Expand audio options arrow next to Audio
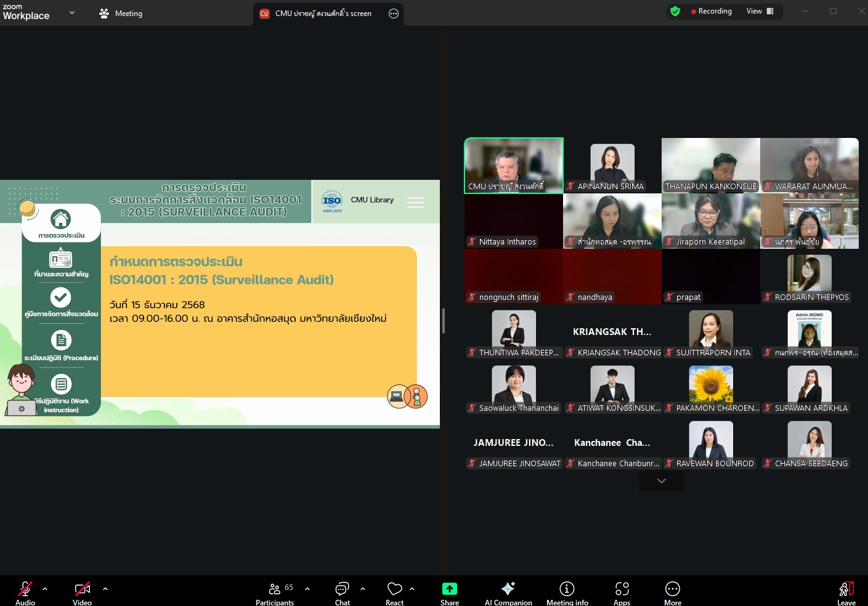This screenshot has height=606, width=868. (45, 589)
